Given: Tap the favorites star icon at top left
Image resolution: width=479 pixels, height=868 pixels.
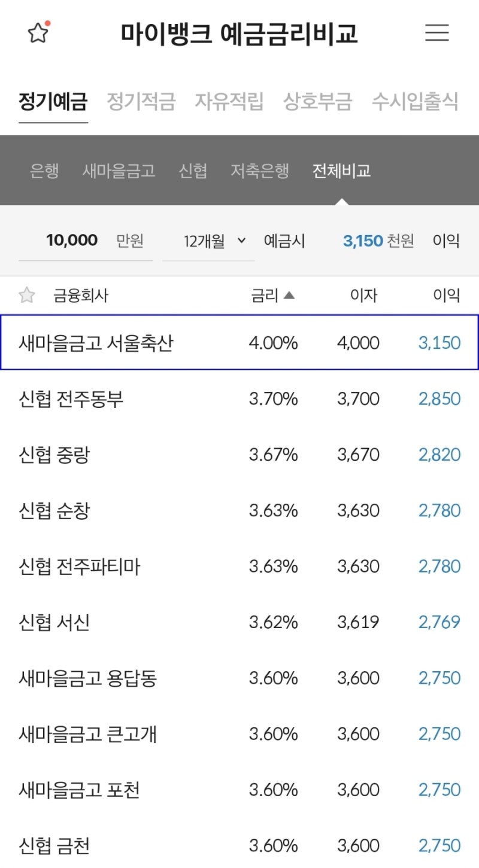Looking at the screenshot, I should (38, 32).
